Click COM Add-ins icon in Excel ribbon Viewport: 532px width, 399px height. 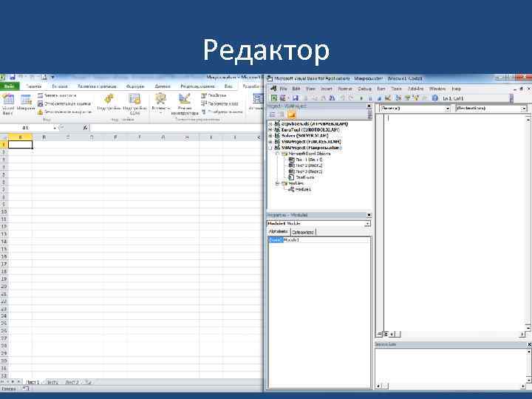[x=134, y=99]
